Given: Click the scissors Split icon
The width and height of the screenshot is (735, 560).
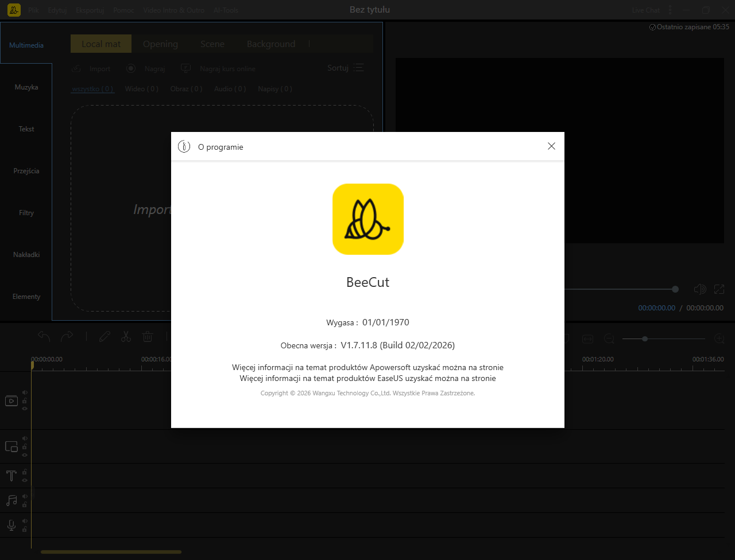Looking at the screenshot, I should [126, 336].
